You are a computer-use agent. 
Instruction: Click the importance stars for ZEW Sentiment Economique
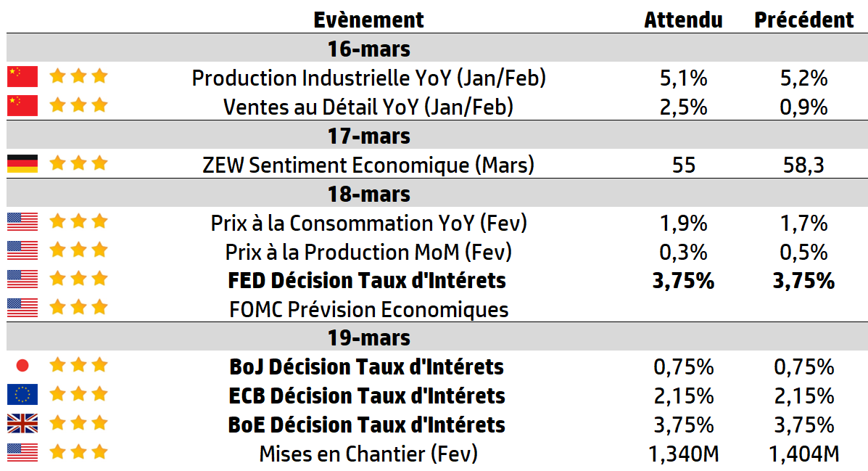(x=78, y=163)
